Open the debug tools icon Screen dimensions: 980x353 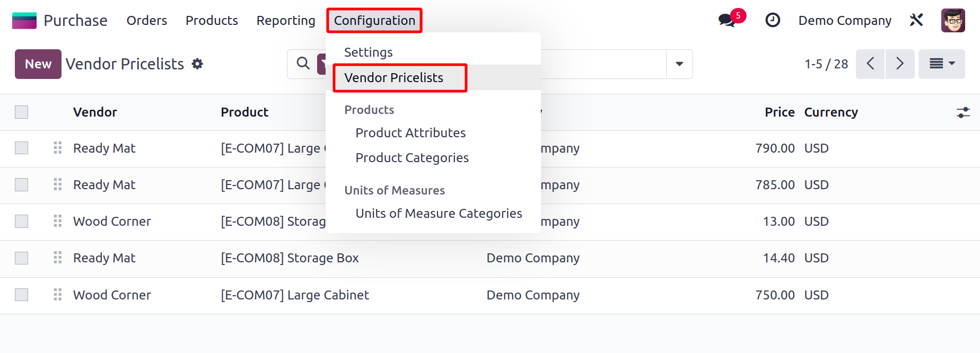[x=916, y=21]
